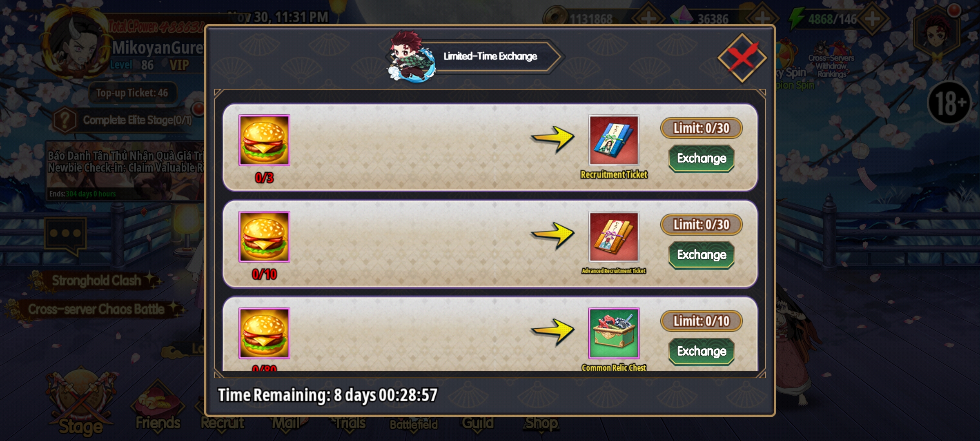Add gold coins with plus button
The height and width of the screenshot is (441, 980).
click(x=648, y=18)
